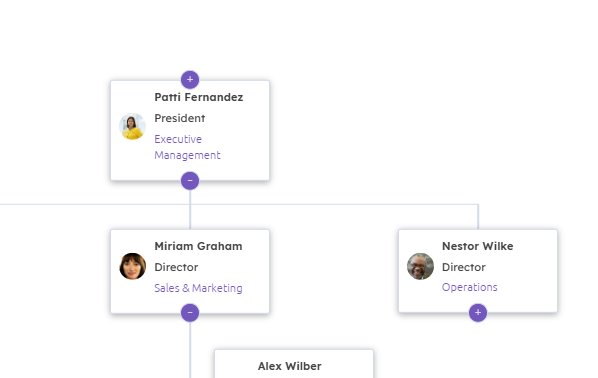Collapse Miriam Graham's direct reports
The height and width of the screenshot is (378, 598).
[190, 313]
